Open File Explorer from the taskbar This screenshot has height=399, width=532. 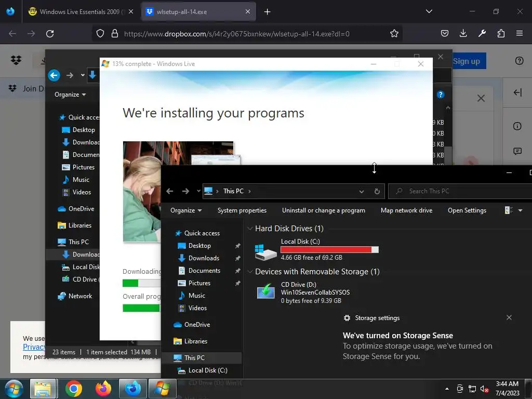[43, 389]
